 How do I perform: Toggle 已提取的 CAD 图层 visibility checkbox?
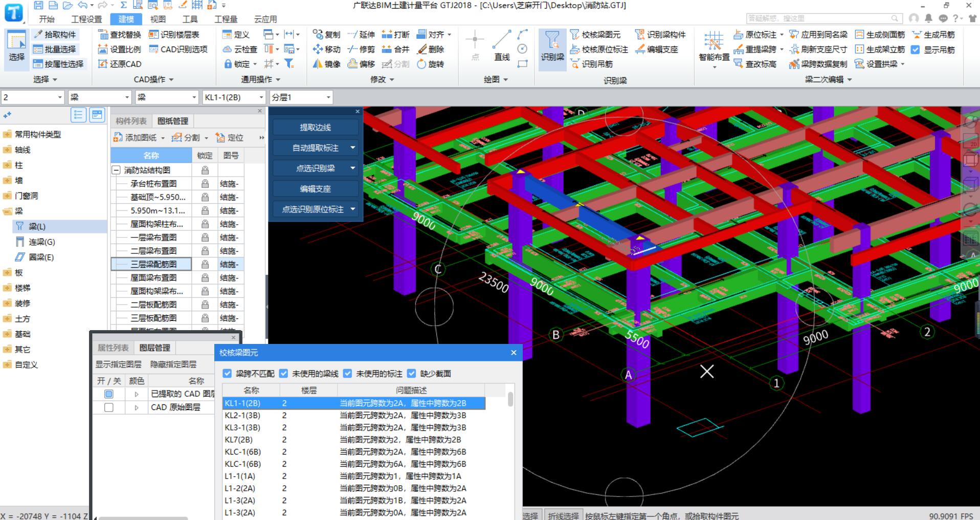click(108, 394)
